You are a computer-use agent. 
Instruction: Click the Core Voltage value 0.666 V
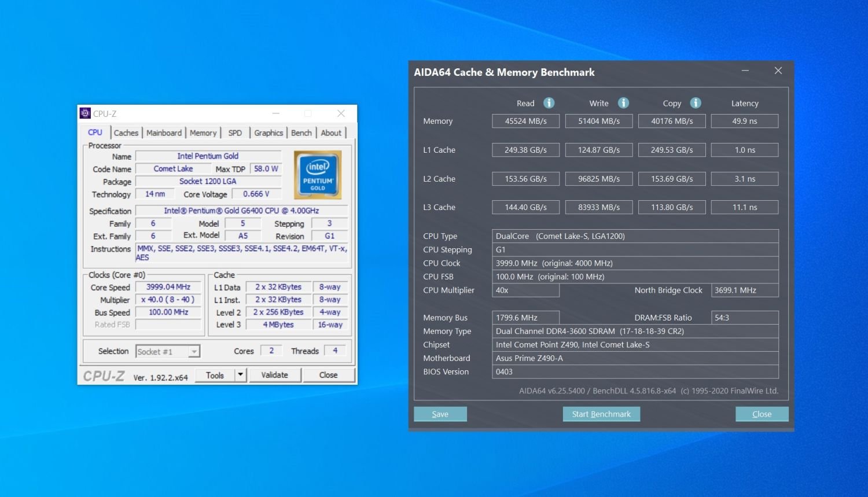tap(256, 194)
